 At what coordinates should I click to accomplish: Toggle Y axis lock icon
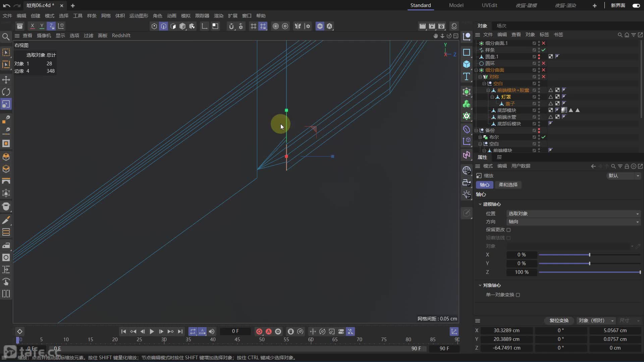click(x=42, y=26)
